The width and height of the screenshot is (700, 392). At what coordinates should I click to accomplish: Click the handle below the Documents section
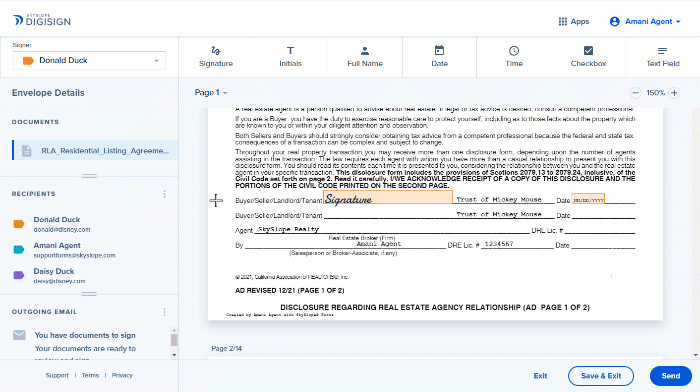coord(89,176)
